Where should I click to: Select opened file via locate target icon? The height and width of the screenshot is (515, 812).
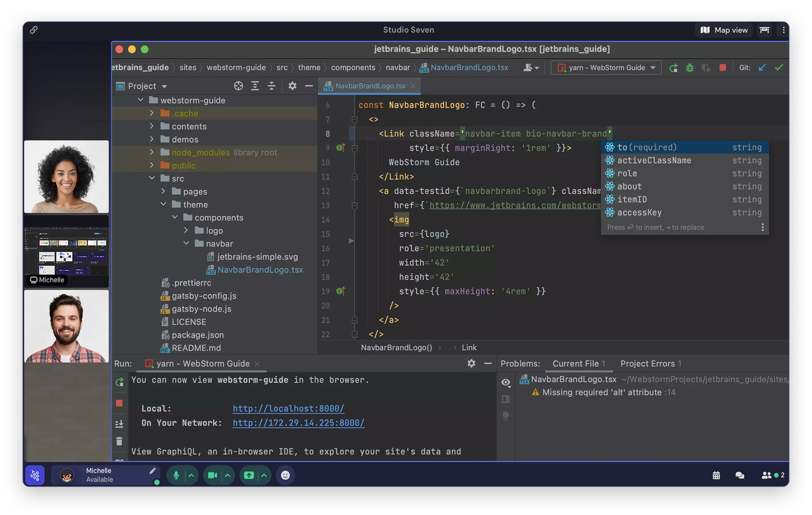[x=238, y=86]
